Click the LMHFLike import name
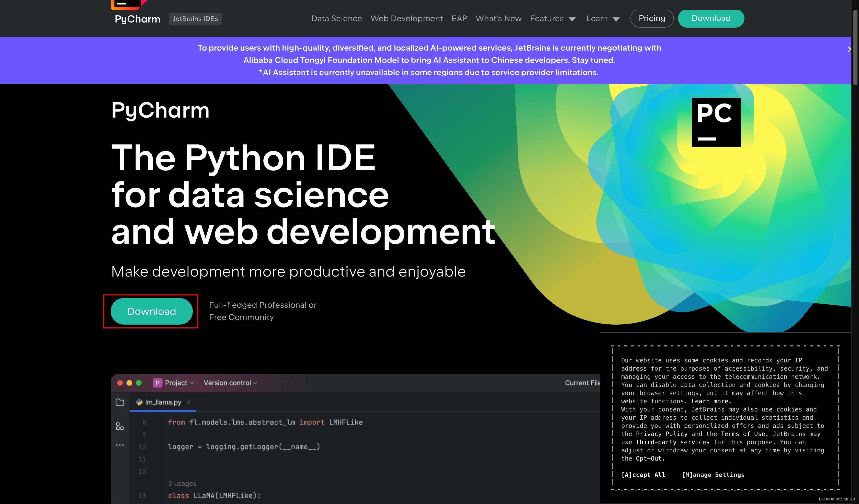This screenshot has width=859, height=504. click(346, 422)
